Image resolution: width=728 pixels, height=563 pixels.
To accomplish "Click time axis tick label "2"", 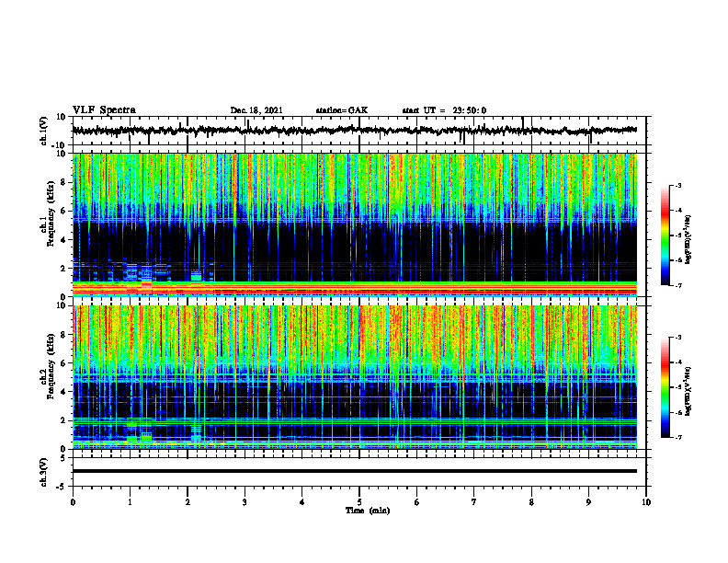I will (x=188, y=502).
